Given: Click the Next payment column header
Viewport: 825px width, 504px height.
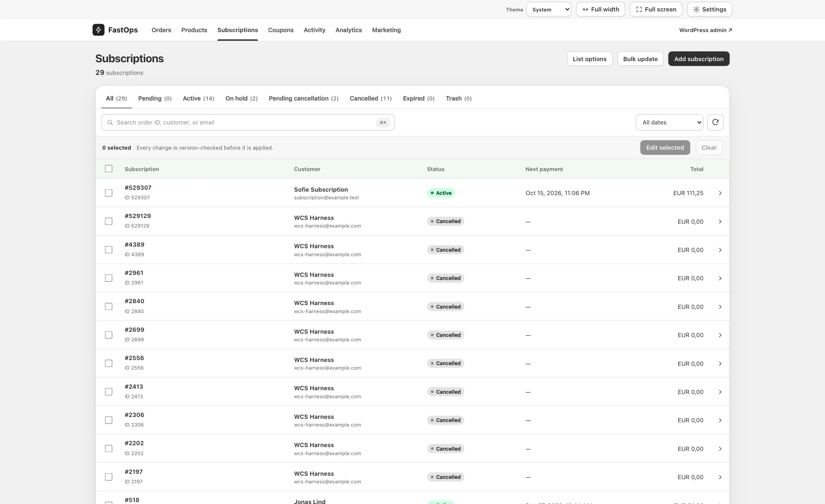Looking at the screenshot, I should point(544,169).
